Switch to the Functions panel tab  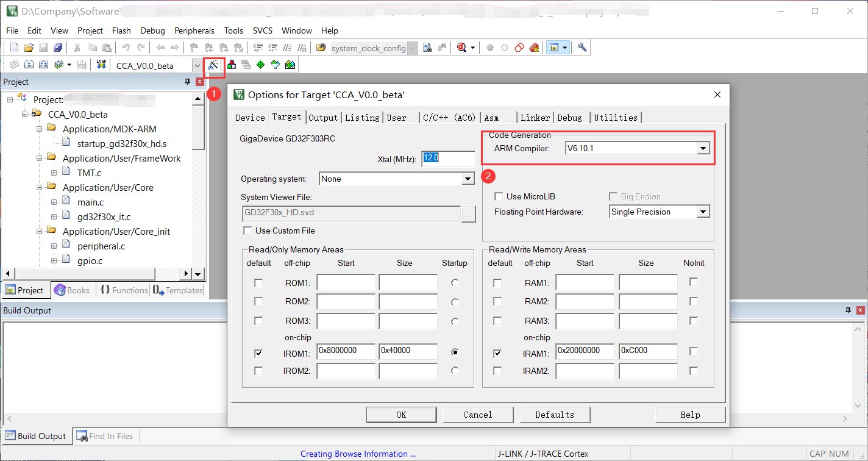124,290
